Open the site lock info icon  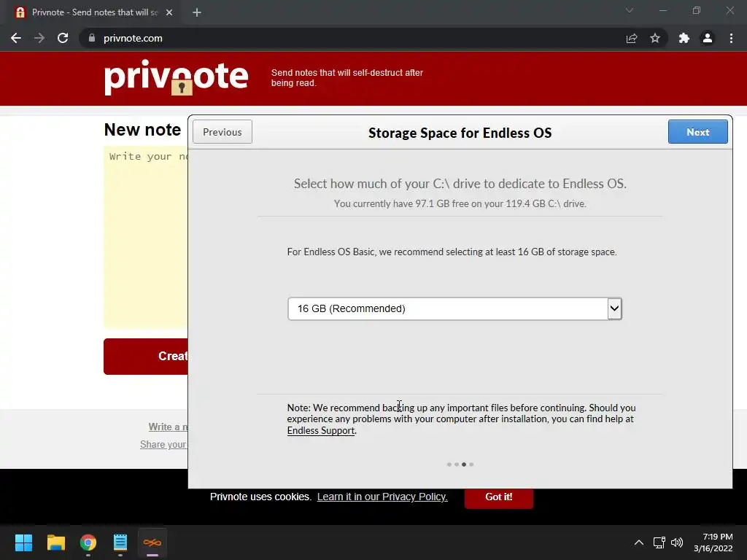click(x=92, y=38)
